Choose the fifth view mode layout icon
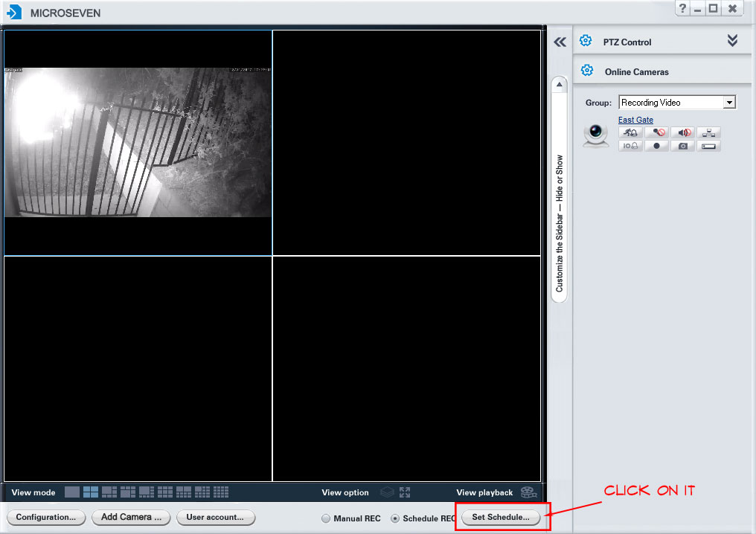Viewport: 756px width, 534px height. click(x=147, y=492)
